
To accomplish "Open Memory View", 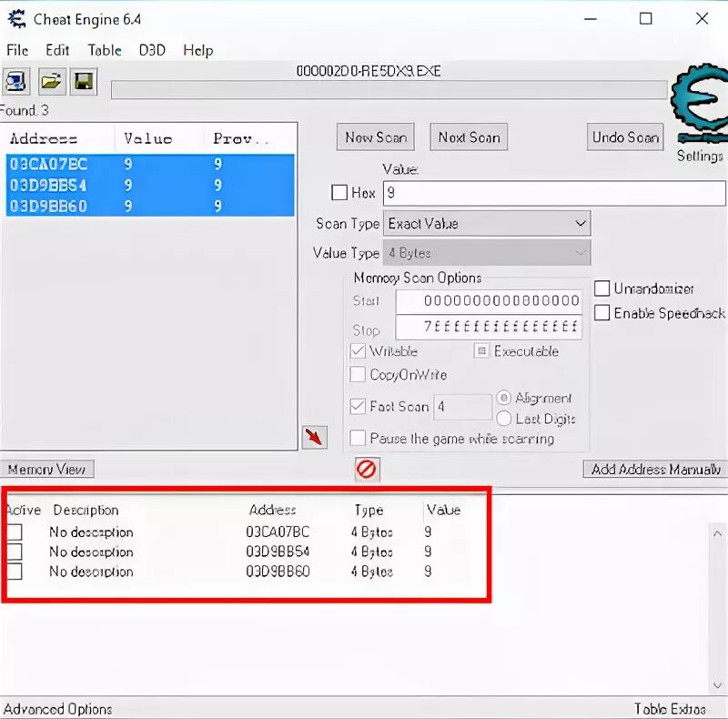I will [x=47, y=469].
